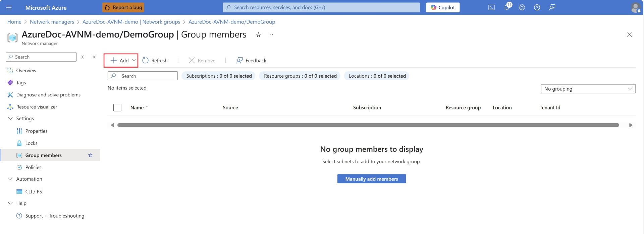The height and width of the screenshot is (234, 644).
Task: Click the group members search field
Action: (x=143, y=76)
